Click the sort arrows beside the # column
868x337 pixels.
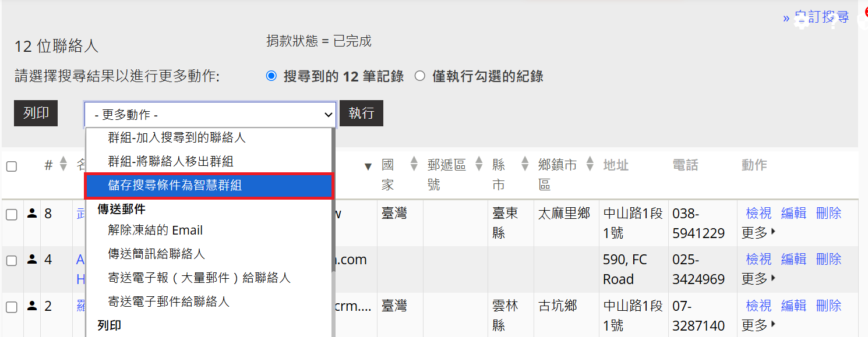pos(63,165)
